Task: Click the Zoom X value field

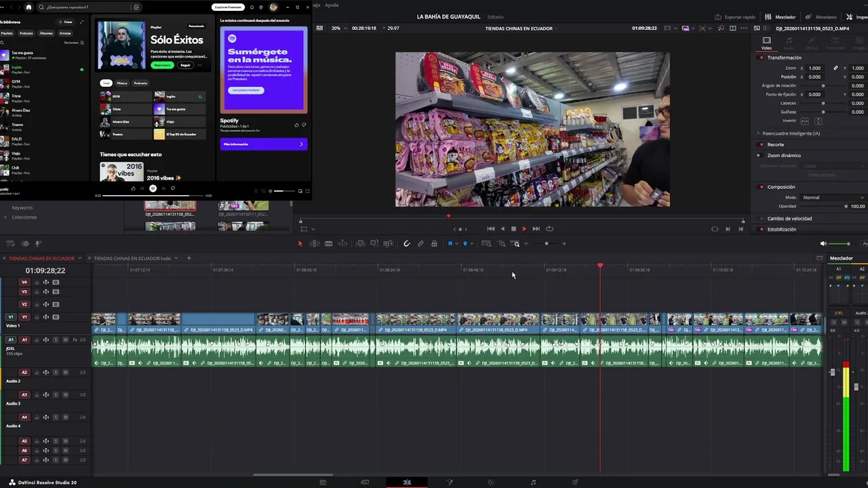Action: [814, 68]
